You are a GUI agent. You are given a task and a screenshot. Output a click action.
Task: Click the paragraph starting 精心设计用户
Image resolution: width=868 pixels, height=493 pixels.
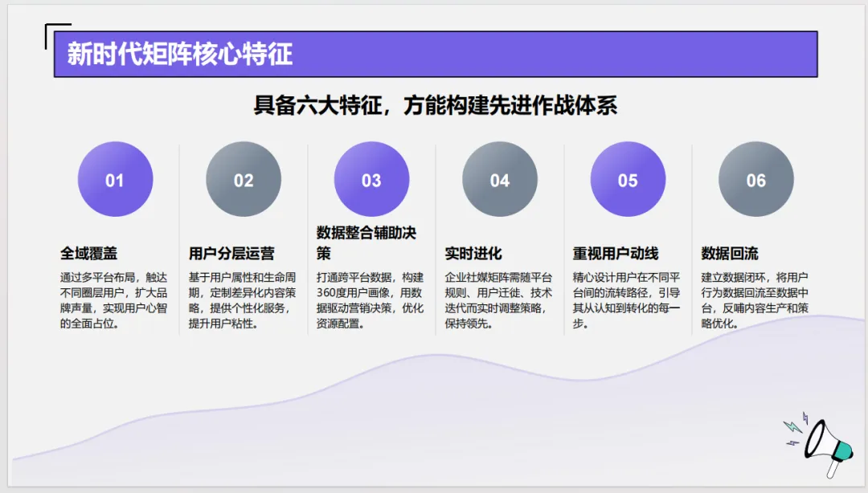coord(626,300)
